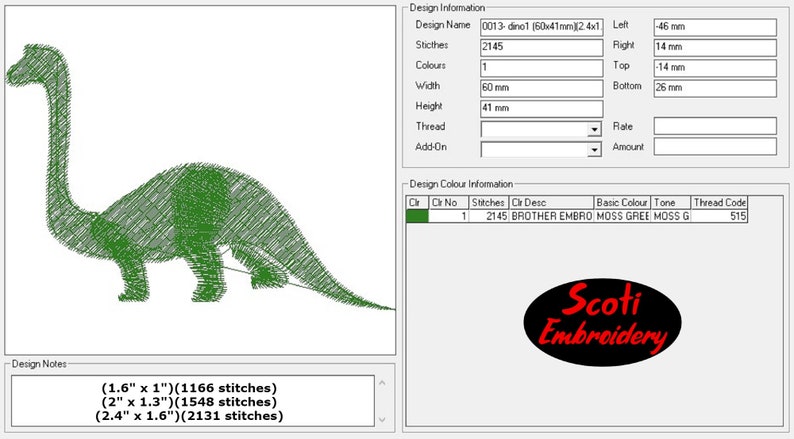Image resolution: width=794 pixels, height=439 pixels.
Task: Click the Scoti Embroidery logo
Action: 603,322
